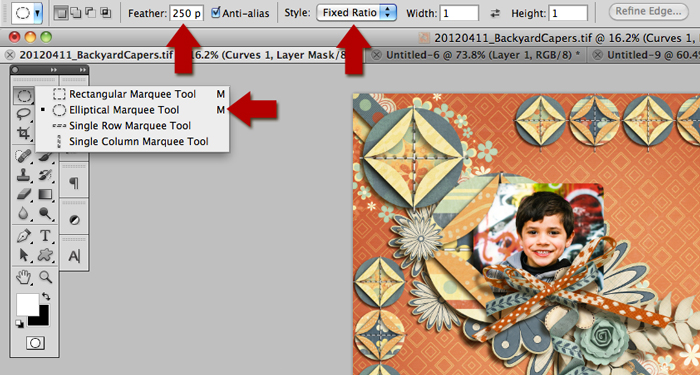Collapse the toolbox using double arrows
Screen dimensions: 700x375
[54, 70]
